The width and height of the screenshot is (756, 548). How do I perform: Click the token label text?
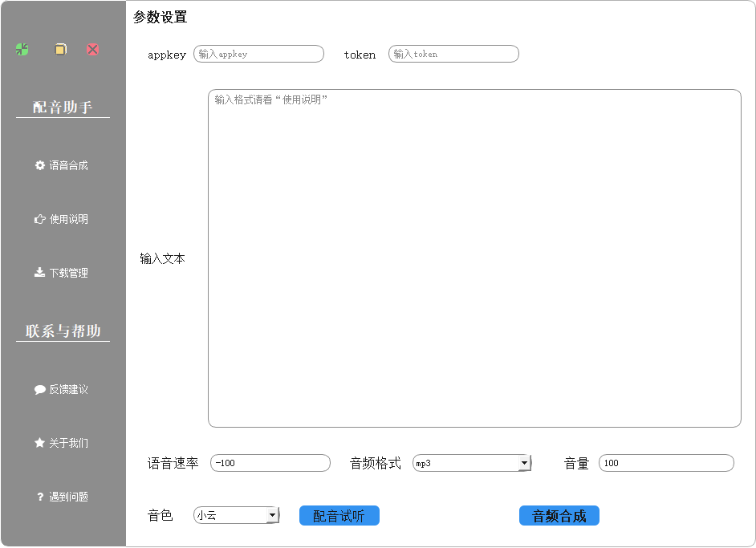point(360,55)
